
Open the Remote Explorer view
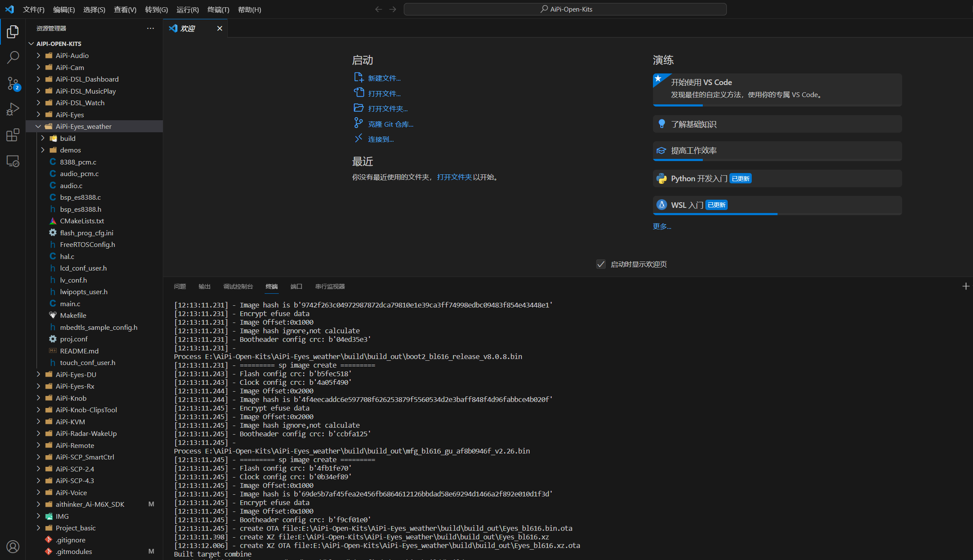point(13,161)
